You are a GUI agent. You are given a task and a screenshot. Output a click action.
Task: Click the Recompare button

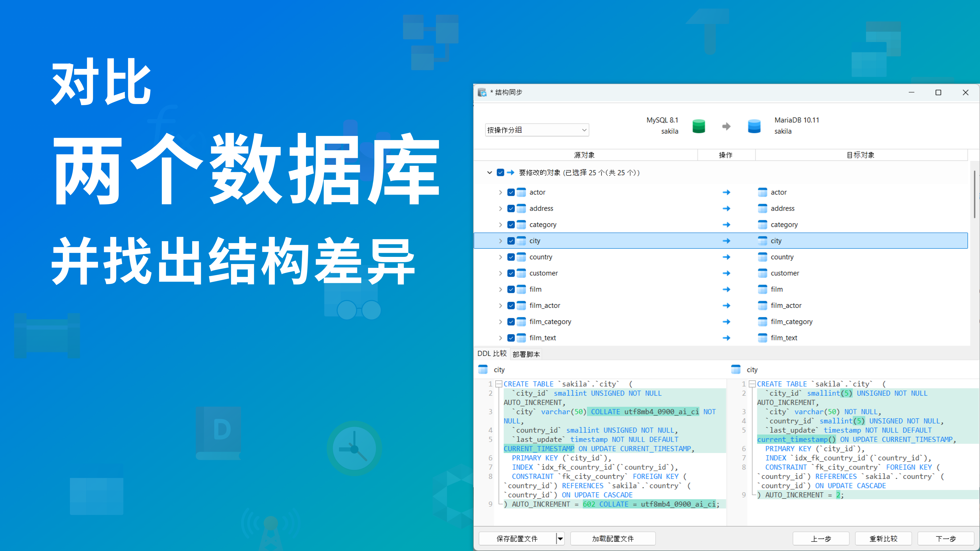click(x=883, y=539)
